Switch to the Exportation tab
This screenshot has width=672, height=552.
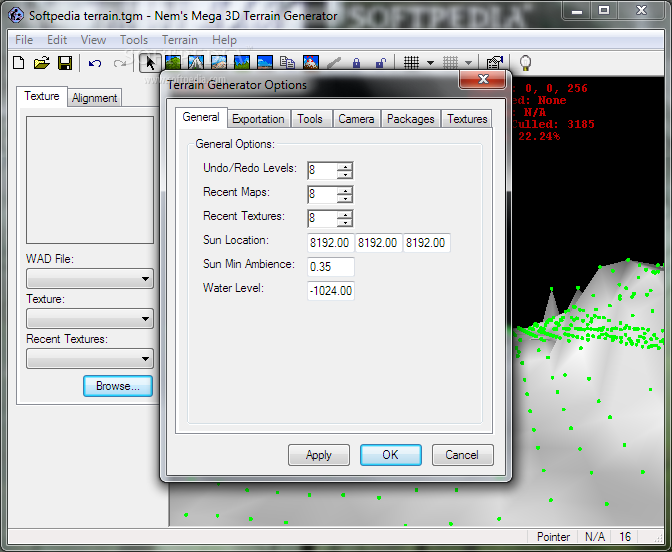click(x=258, y=119)
